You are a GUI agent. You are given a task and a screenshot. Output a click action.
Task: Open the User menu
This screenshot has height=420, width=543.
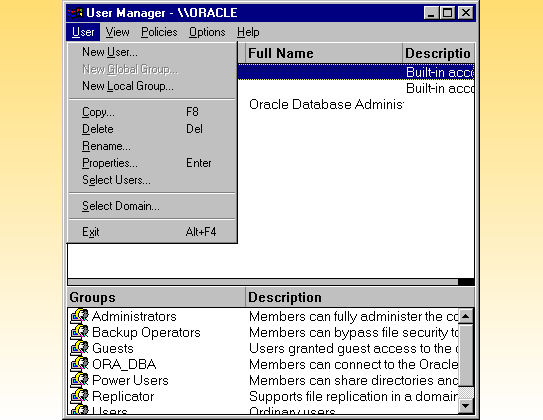point(83,32)
